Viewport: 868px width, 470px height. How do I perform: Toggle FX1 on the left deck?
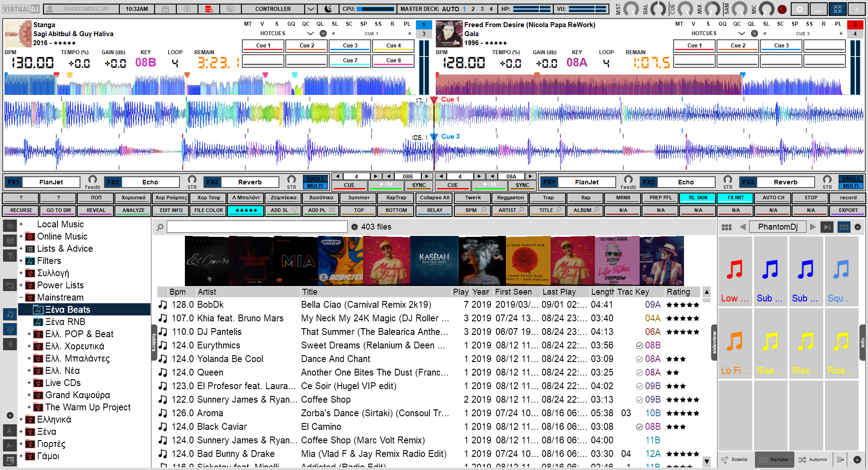coord(13,182)
